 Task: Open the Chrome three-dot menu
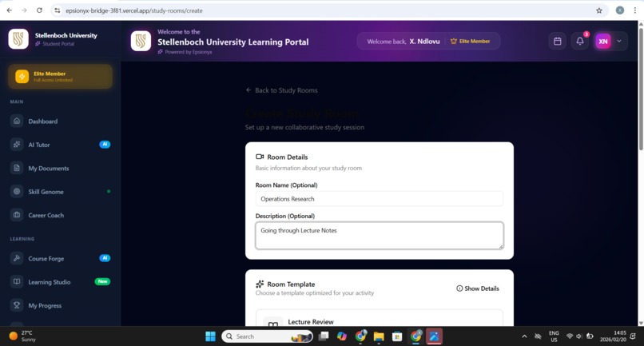635,10
